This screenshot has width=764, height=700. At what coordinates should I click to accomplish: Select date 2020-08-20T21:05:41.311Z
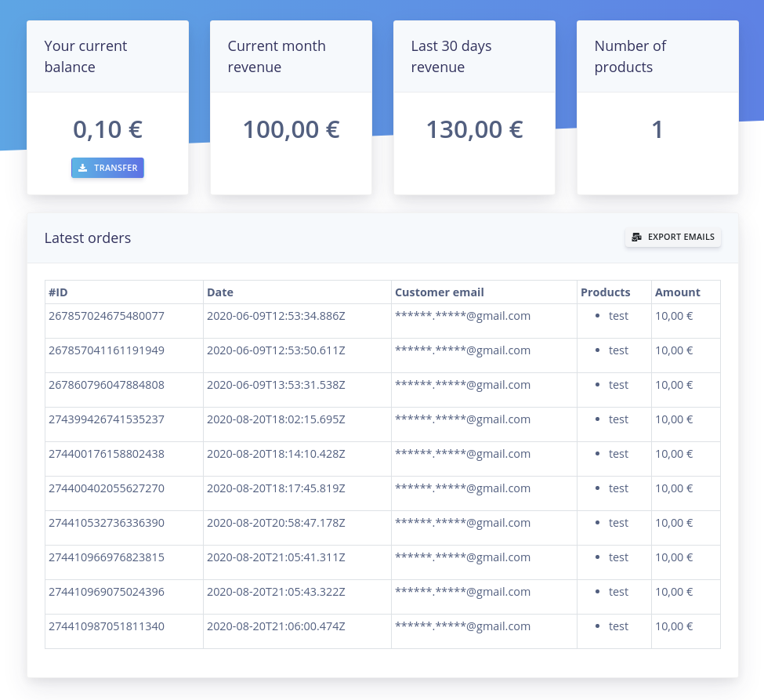tap(276, 557)
